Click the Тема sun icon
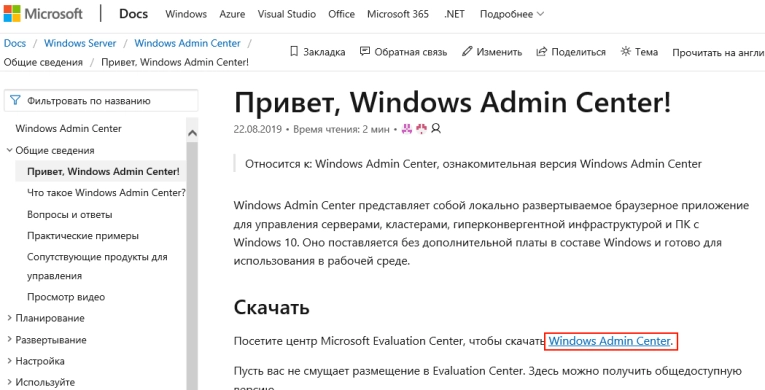The width and height of the screenshot is (765, 390). pyautogui.click(x=625, y=51)
